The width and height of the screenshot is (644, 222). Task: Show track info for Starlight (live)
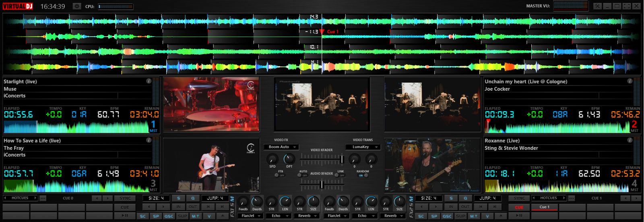149,81
